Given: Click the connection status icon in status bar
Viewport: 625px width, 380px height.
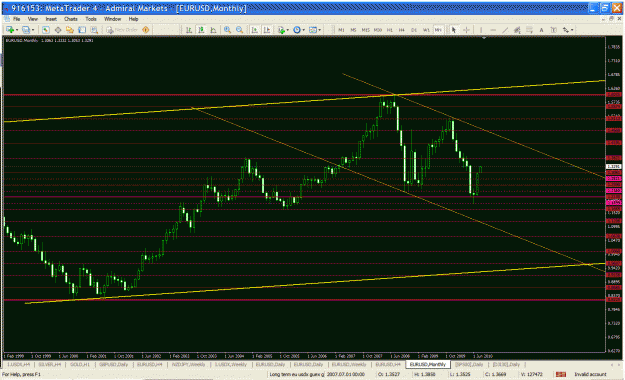Looking at the screenshot, I should click(561, 374).
